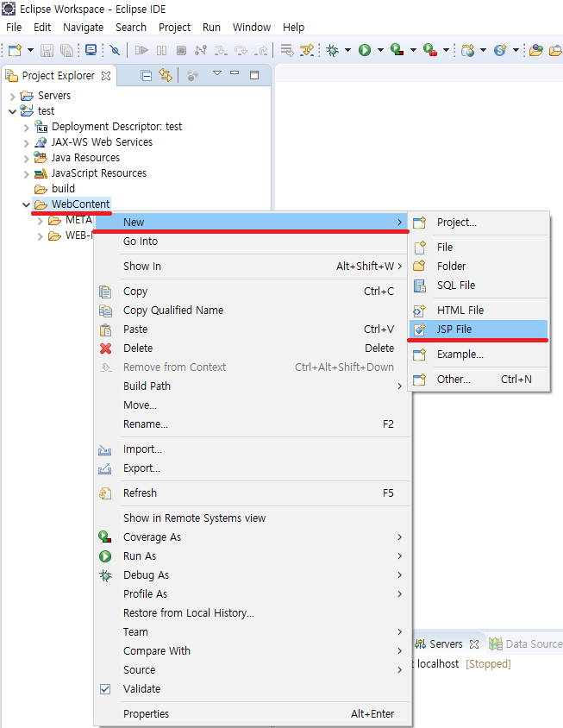This screenshot has height=728, width=563.
Task: Click the New Server globe icon
Action: [x=468, y=50]
